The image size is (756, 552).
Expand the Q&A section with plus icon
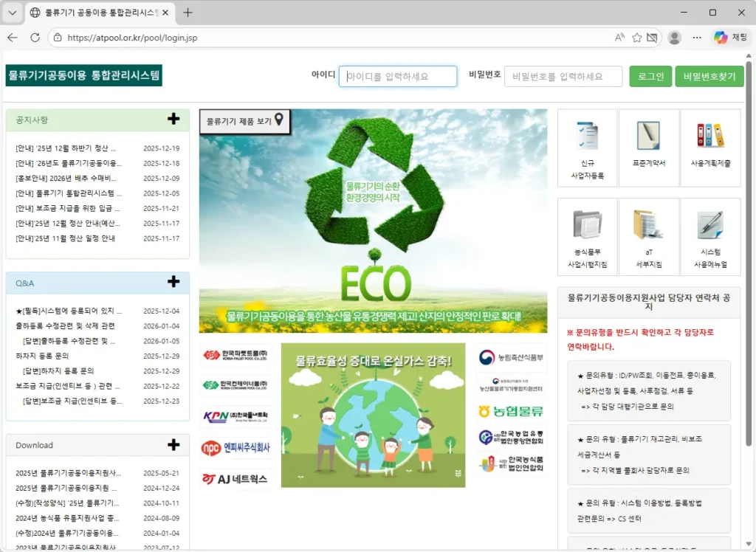173,282
